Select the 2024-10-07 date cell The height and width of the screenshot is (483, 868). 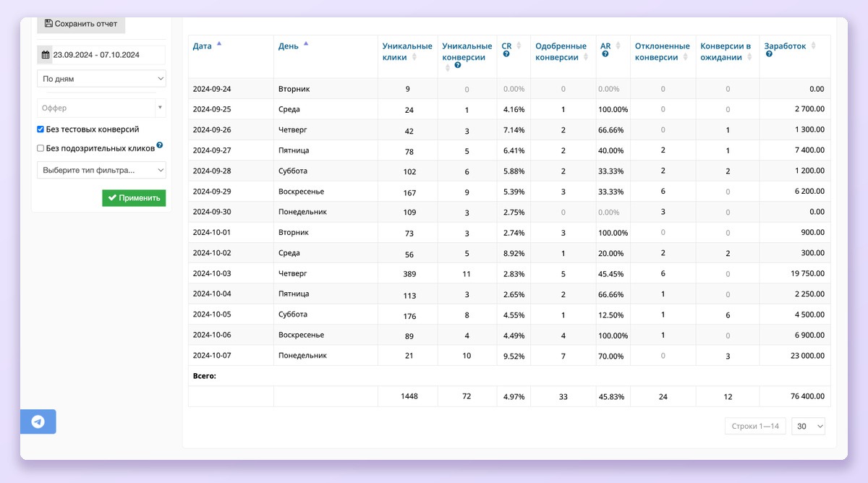click(x=212, y=356)
